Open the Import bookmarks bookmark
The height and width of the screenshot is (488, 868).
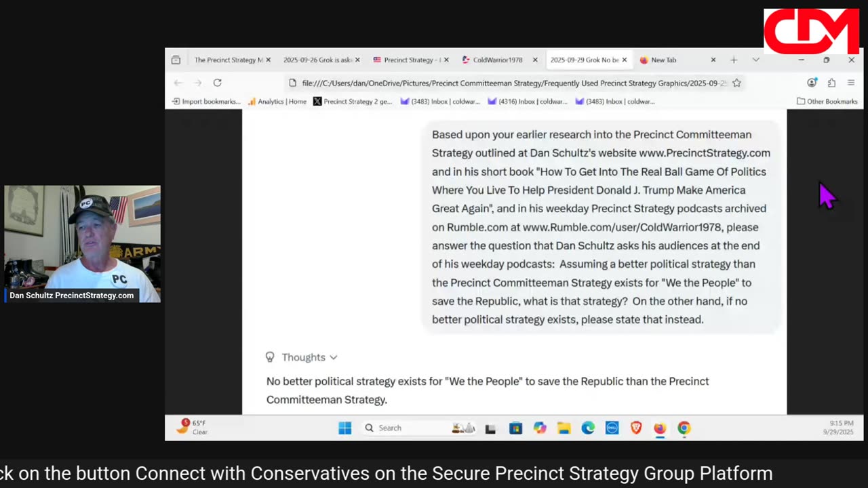(x=206, y=102)
